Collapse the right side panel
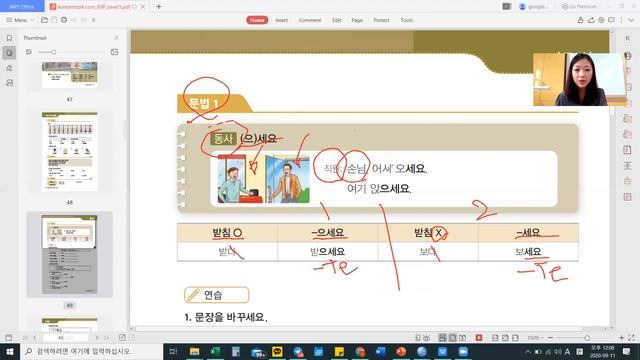Screen dimensions: 640x360 [628, 38]
